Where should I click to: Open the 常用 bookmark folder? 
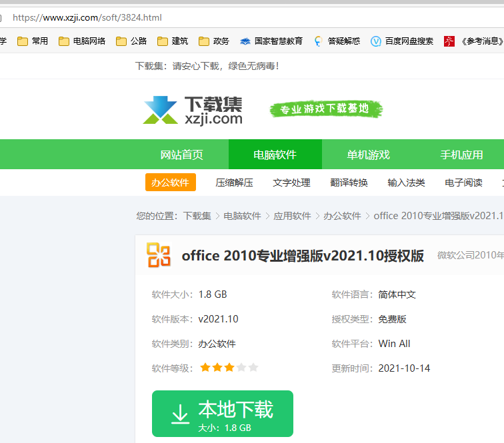[x=33, y=41]
